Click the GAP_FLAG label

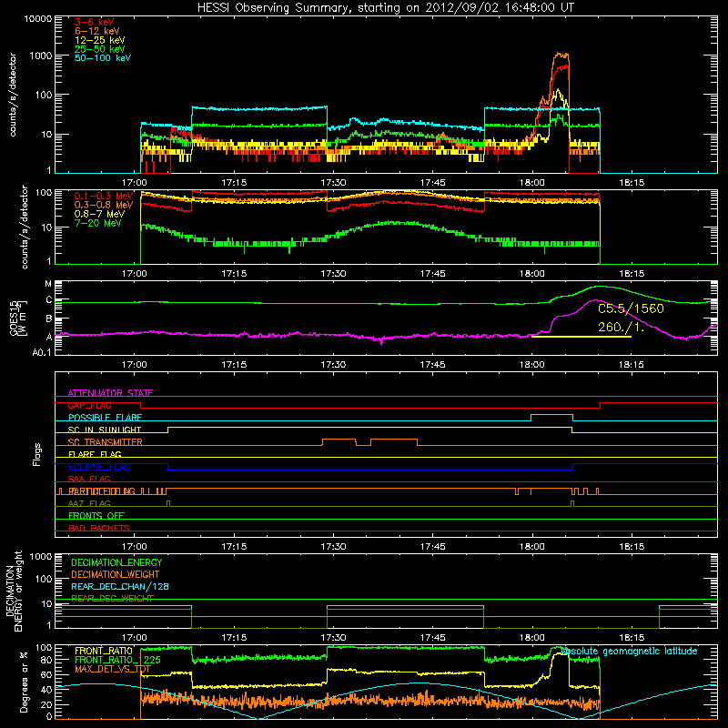89,405
